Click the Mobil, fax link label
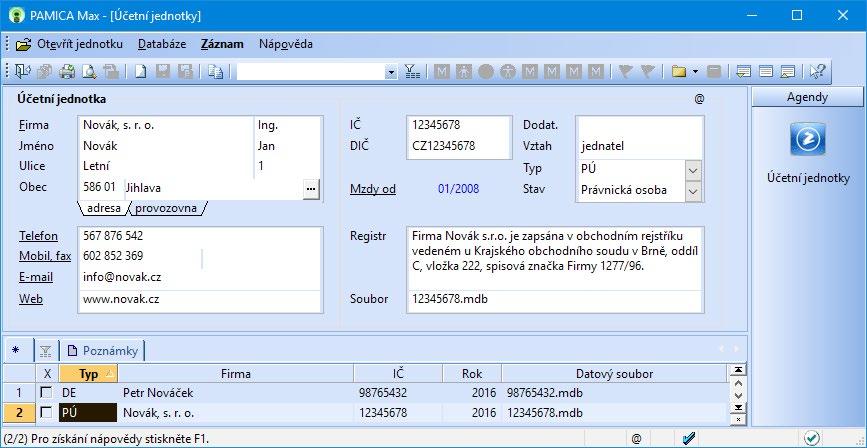867x448 pixels. coord(45,256)
